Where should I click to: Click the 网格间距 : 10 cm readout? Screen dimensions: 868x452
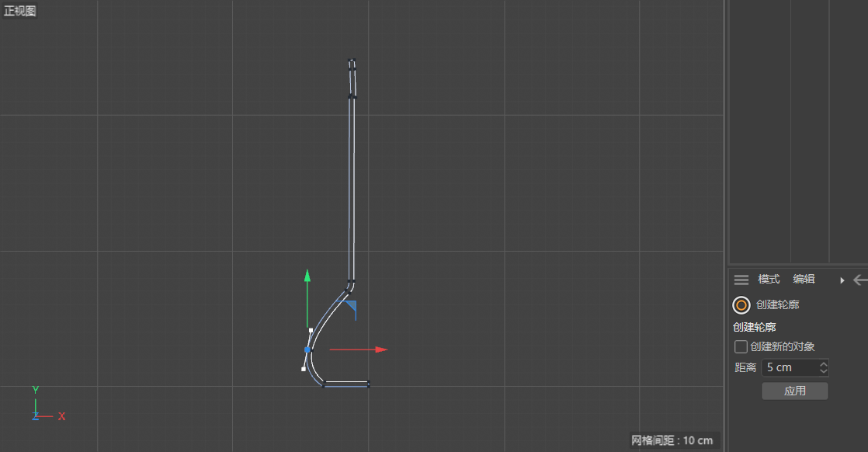[x=672, y=440]
